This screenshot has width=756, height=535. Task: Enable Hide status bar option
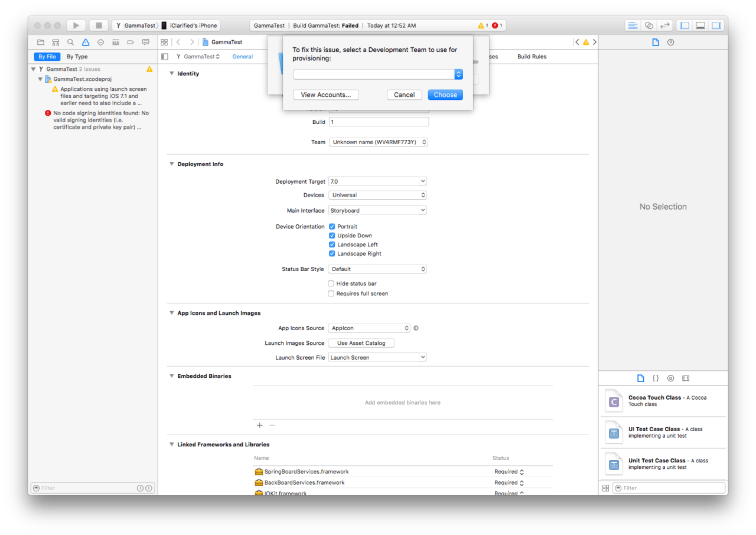(331, 284)
